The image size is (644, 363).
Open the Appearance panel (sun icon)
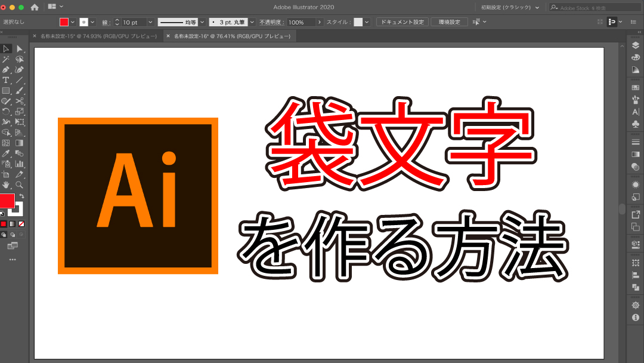[x=636, y=184]
